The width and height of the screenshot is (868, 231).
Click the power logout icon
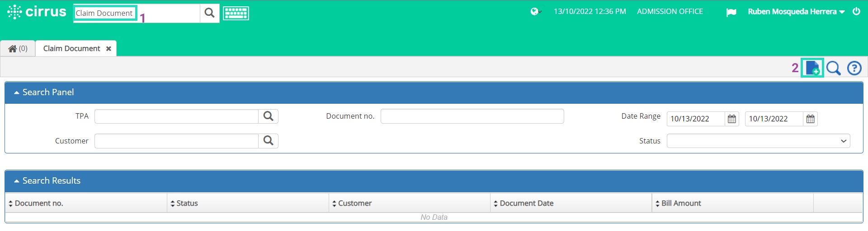pyautogui.click(x=856, y=11)
